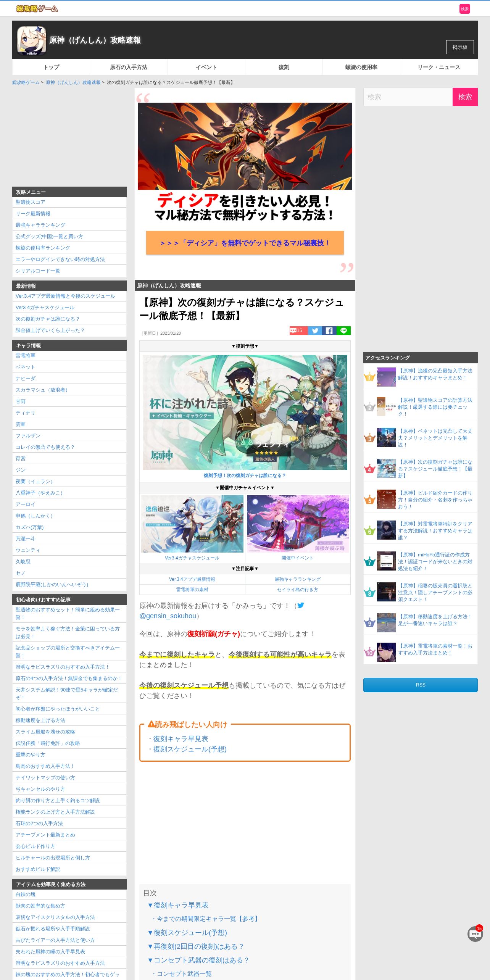Expand 再復刻(2回目の復刻)はある？ in the contents
This screenshot has height=980, width=490.
[x=196, y=946]
